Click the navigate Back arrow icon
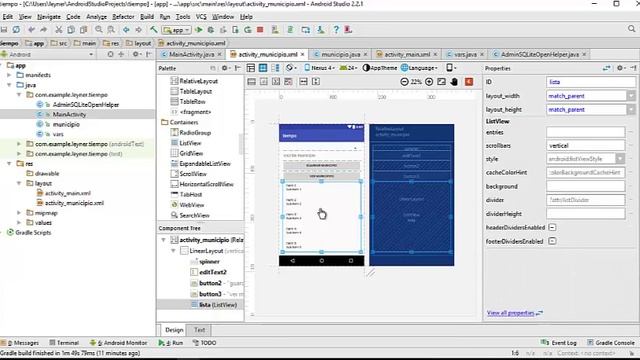This screenshot has height=360, width=640. pos(126,30)
